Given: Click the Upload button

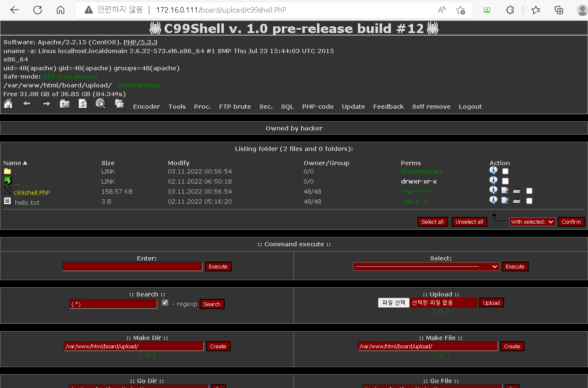Looking at the screenshot, I should (492, 303).
